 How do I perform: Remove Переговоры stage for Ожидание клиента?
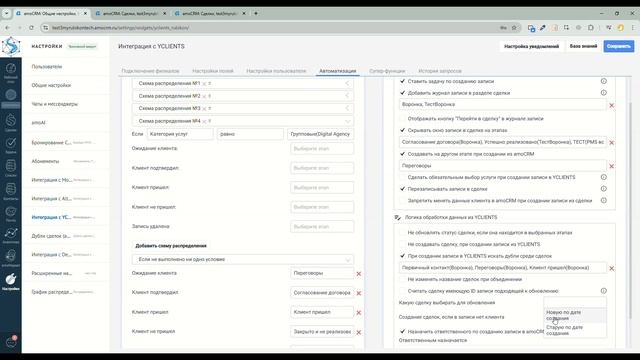click(x=359, y=274)
